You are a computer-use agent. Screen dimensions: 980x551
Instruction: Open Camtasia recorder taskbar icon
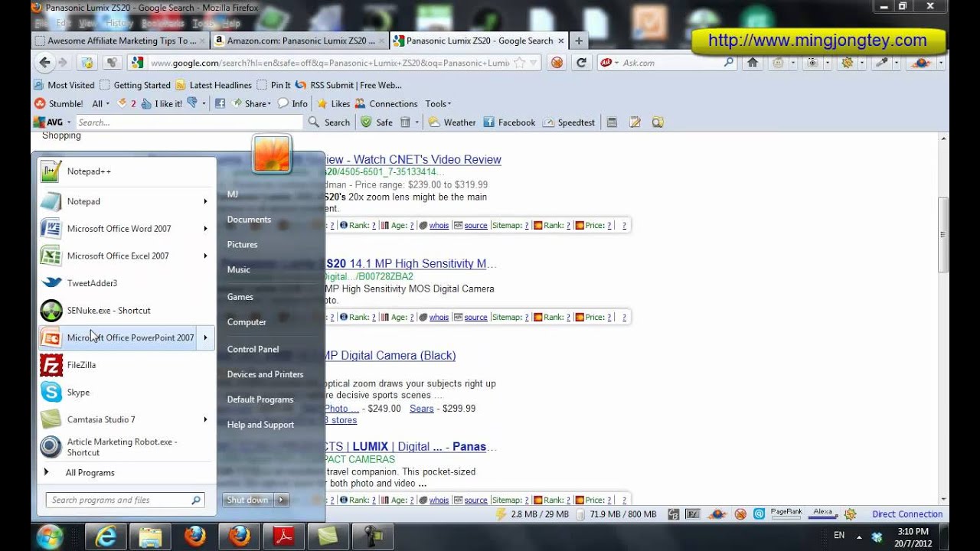point(372,536)
